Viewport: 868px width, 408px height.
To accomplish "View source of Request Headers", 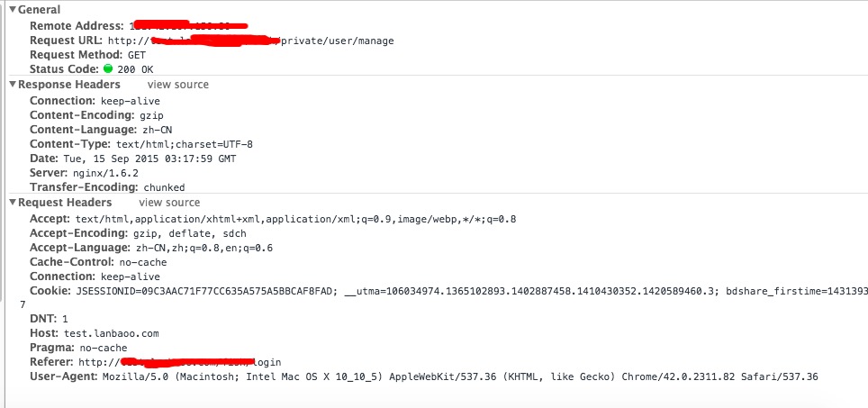I will click(169, 203).
